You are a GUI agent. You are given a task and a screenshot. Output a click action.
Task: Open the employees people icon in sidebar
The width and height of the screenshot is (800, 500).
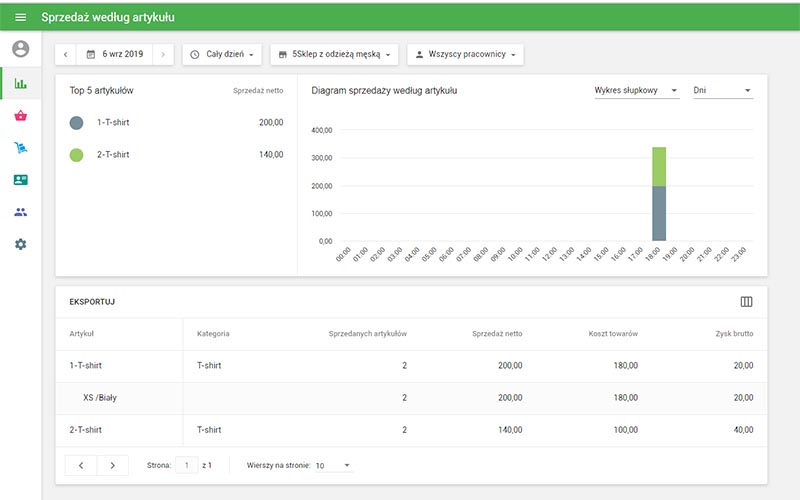20,212
